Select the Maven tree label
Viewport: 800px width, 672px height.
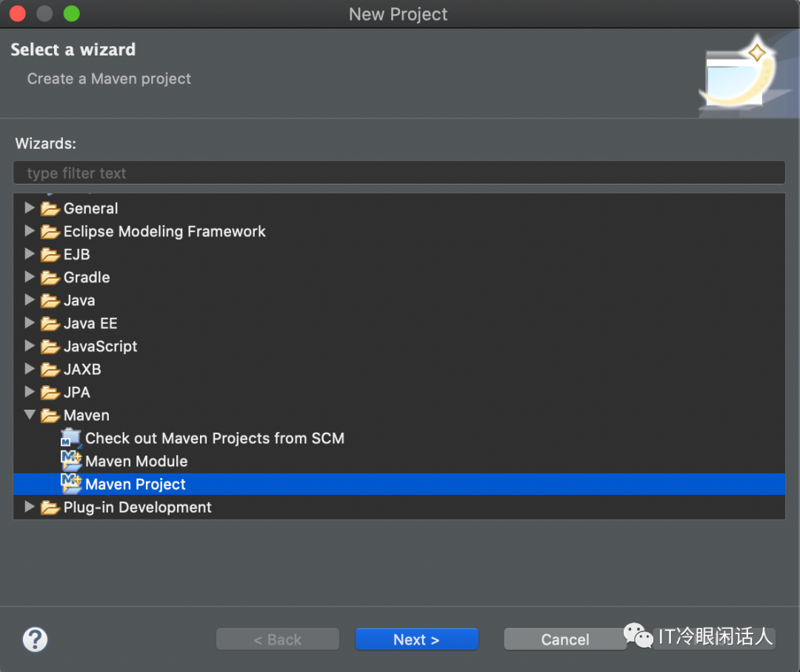[x=86, y=416]
